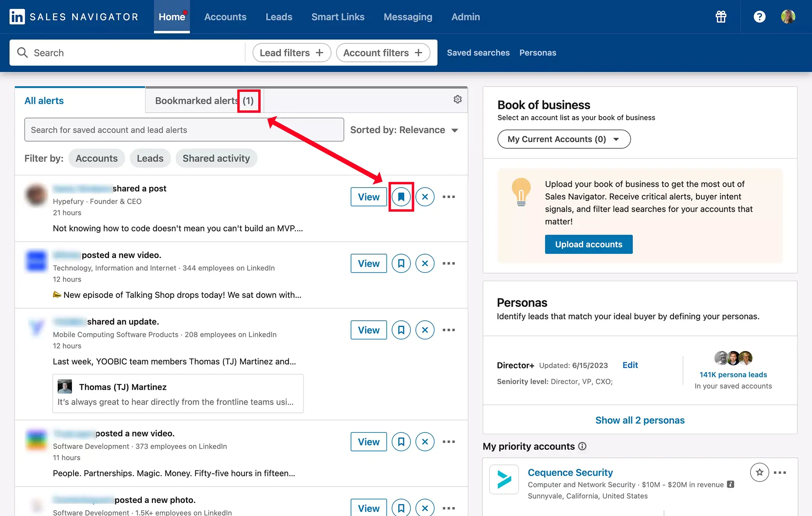Click the dismiss X on second video alert

[425, 441]
